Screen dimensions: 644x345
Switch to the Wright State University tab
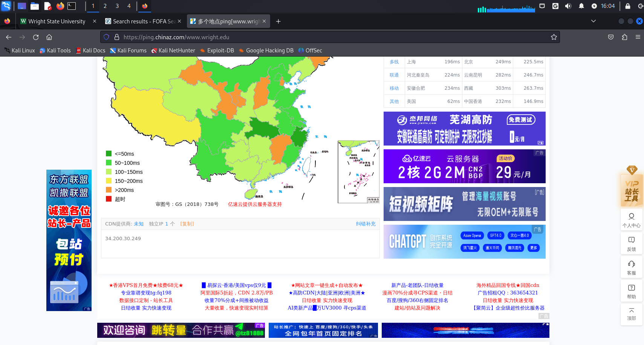click(57, 21)
